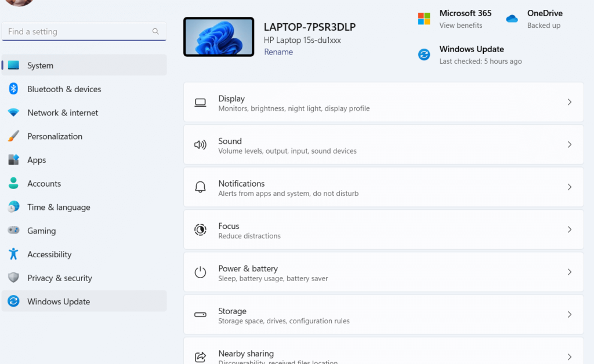
Task: Open OneDrive Backed up status
Action: coord(544,26)
